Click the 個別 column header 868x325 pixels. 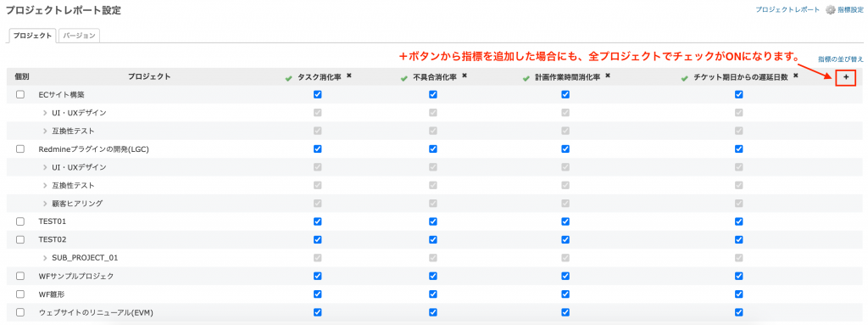[x=21, y=76]
